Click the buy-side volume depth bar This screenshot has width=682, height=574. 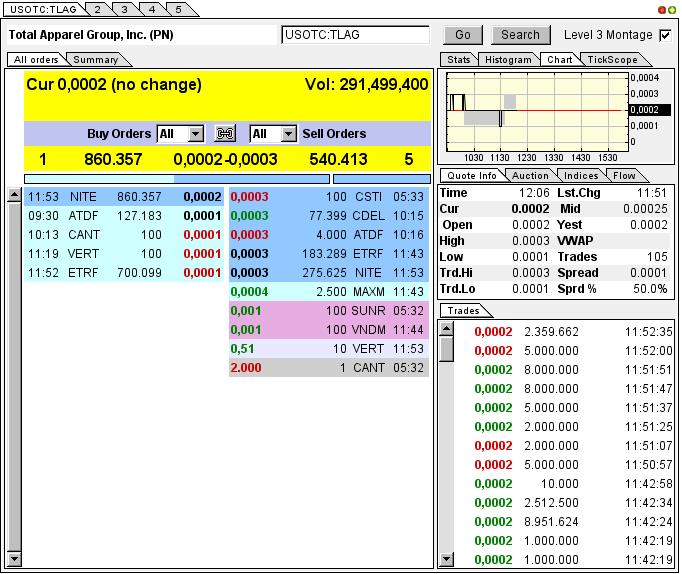[177, 179]
